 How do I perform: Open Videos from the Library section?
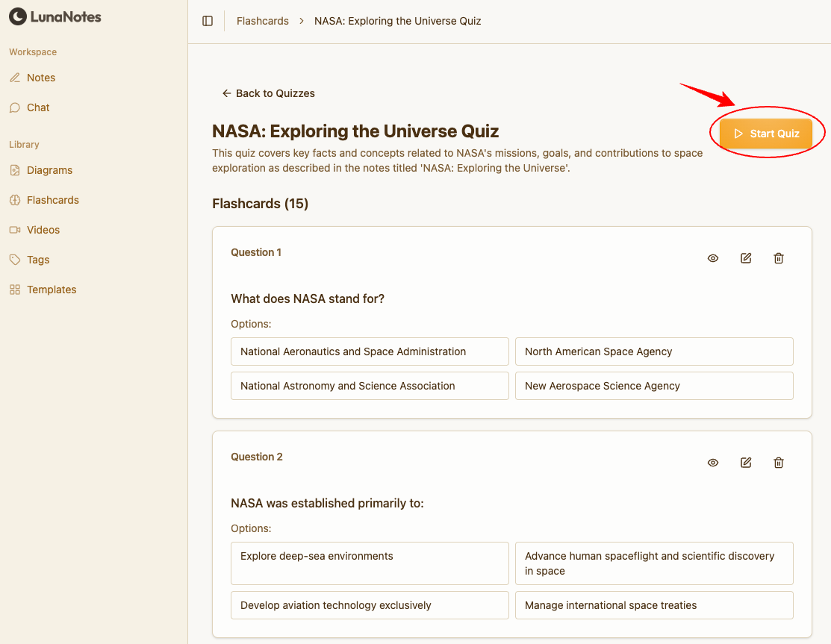click(43, 230)
